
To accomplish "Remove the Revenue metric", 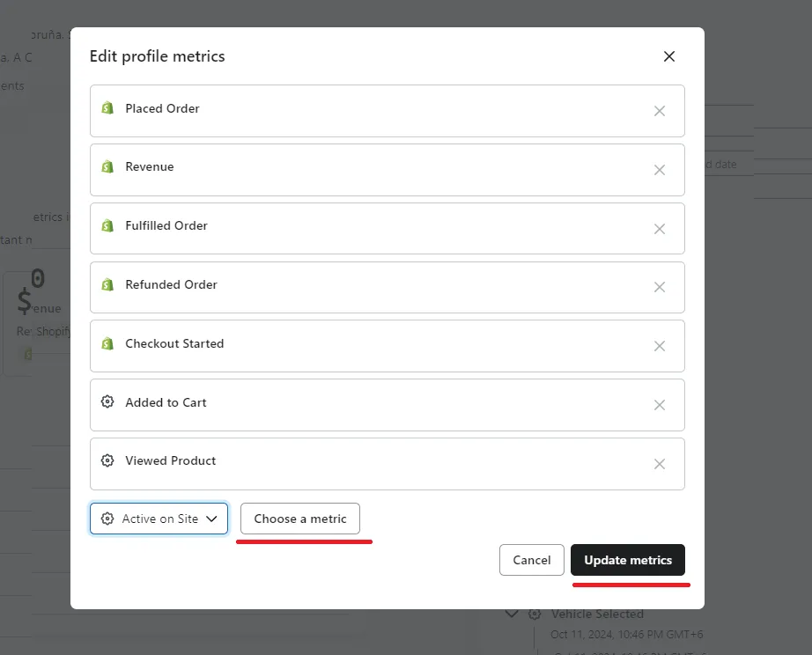I will pos(659,170).
